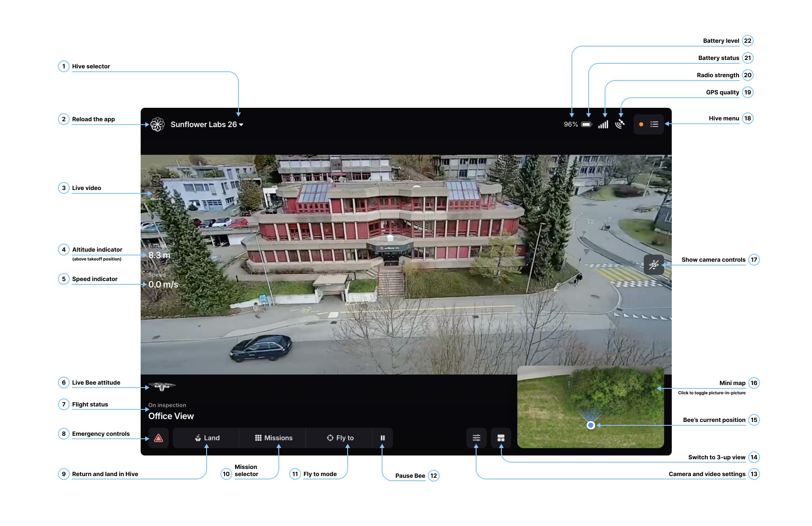Click the 96% battery level text

[x=571, y=125]
